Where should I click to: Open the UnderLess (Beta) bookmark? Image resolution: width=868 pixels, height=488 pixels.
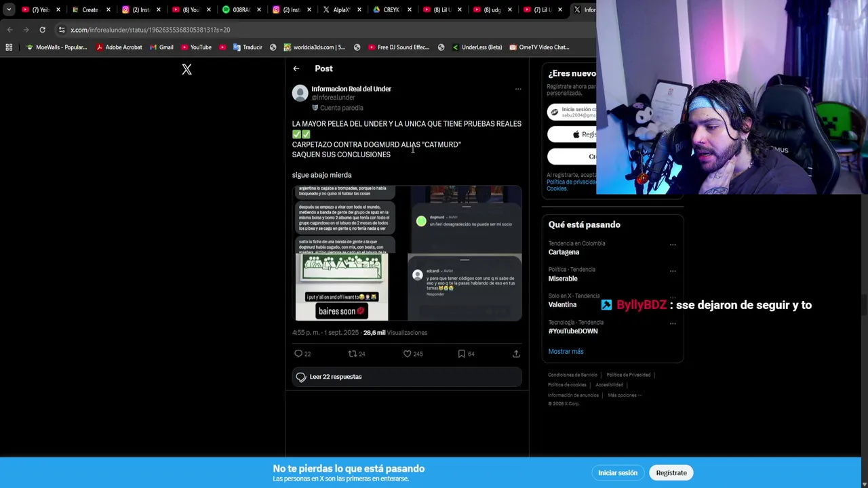coord(477,47)
